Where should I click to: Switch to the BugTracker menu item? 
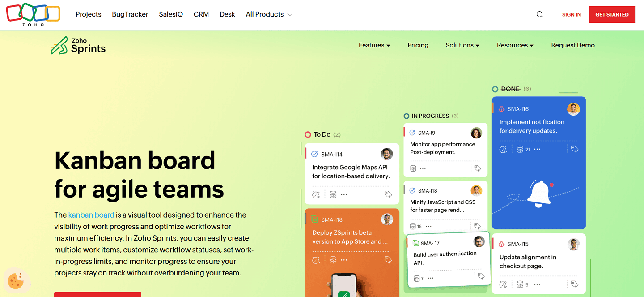point(130,14)
